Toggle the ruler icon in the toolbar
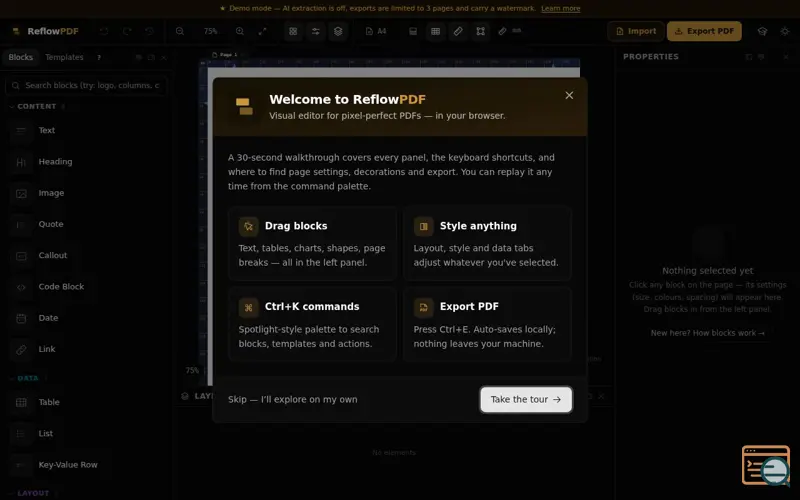Screen dimensions: 800x500 tap(458, 31)
